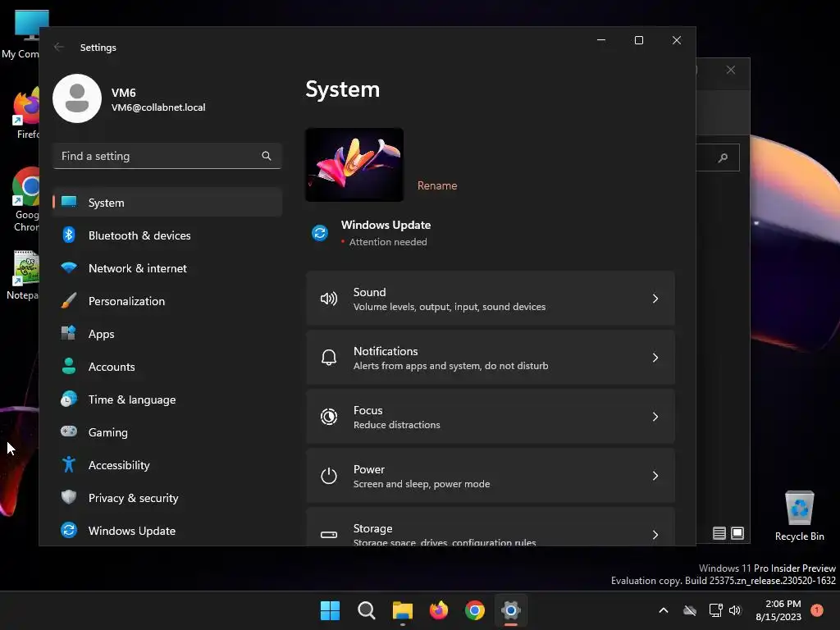Click the Rename link
The image size is (840, 630).
[x=437, y=185]
